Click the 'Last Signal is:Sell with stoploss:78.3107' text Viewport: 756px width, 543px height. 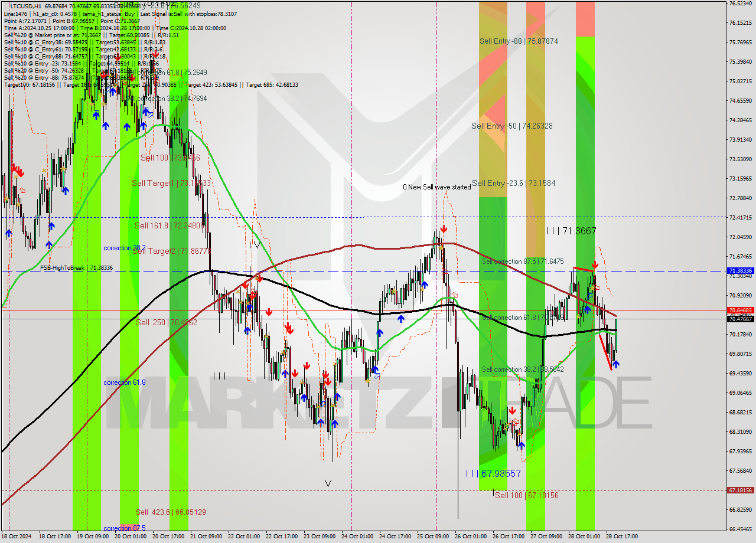pos(188,14)
